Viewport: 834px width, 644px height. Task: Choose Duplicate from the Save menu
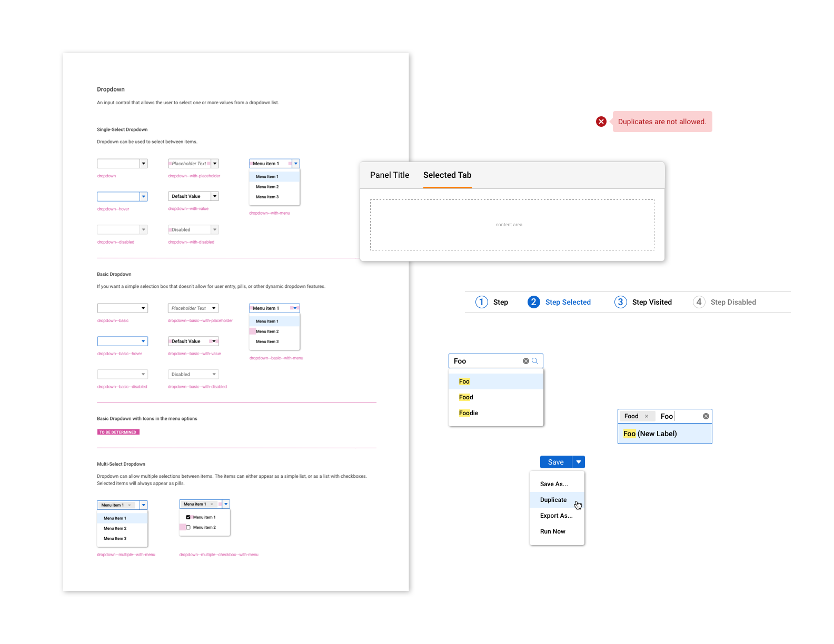(557, 500)
